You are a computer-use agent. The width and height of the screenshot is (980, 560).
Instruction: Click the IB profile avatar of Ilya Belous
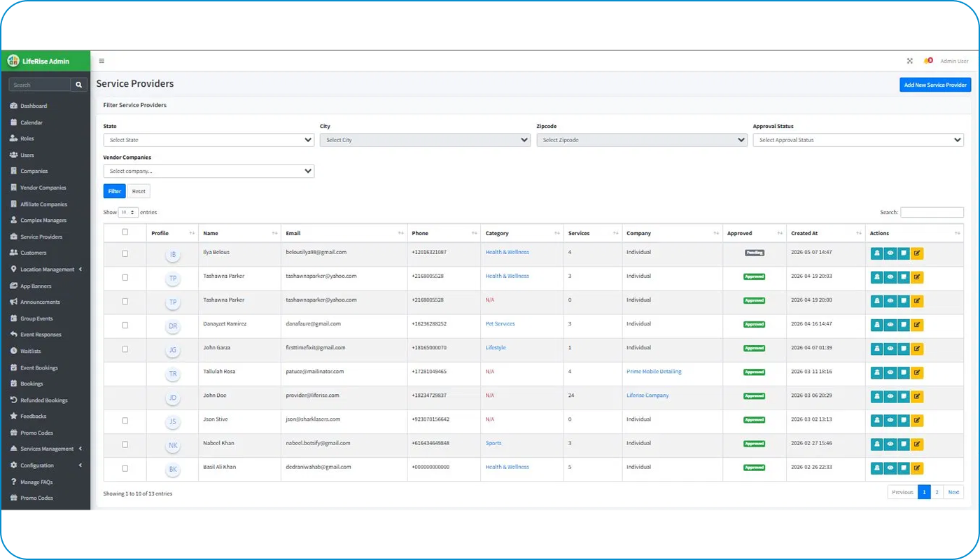click(x=173, y=255)
